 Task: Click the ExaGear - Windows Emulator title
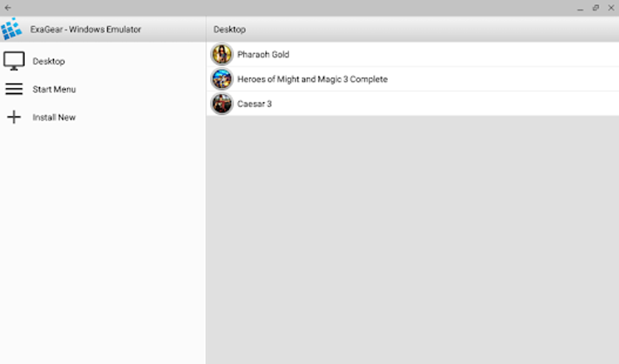click(x=86, y=29)
